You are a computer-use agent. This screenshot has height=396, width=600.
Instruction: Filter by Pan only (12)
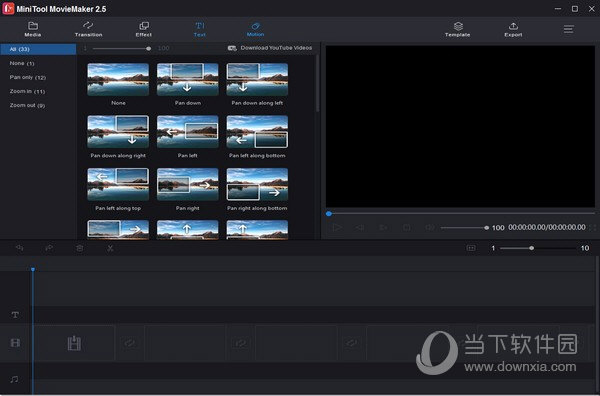28,77
